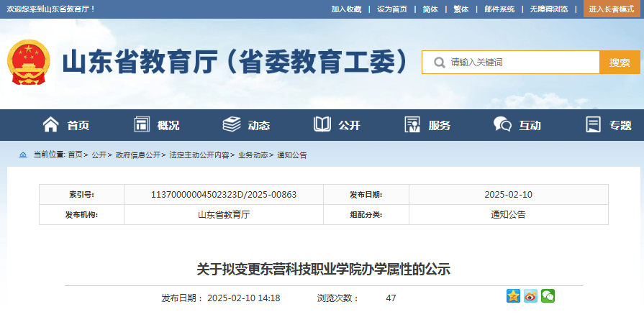Click the home icon beside 首页

click(x=50, y=124)
